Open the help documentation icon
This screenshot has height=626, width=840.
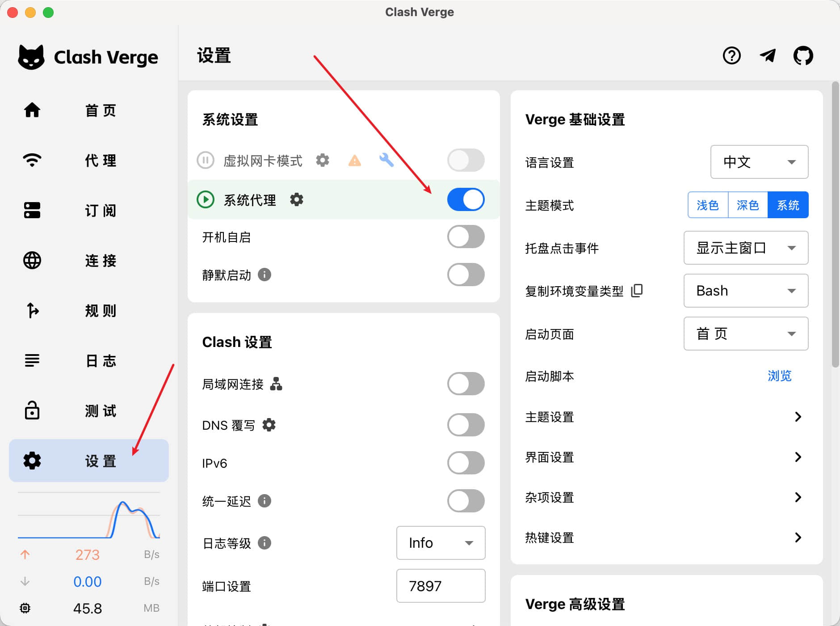tap(731, 56)
